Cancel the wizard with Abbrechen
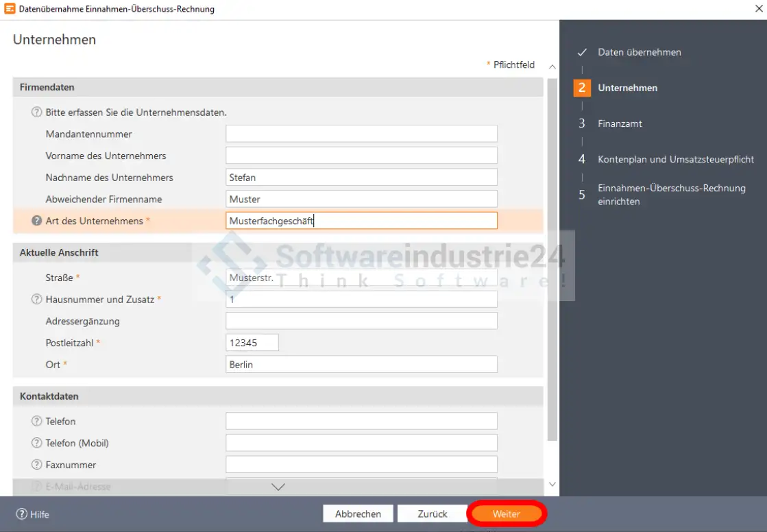This screenshot has height=532, width=767. [358, 513]
